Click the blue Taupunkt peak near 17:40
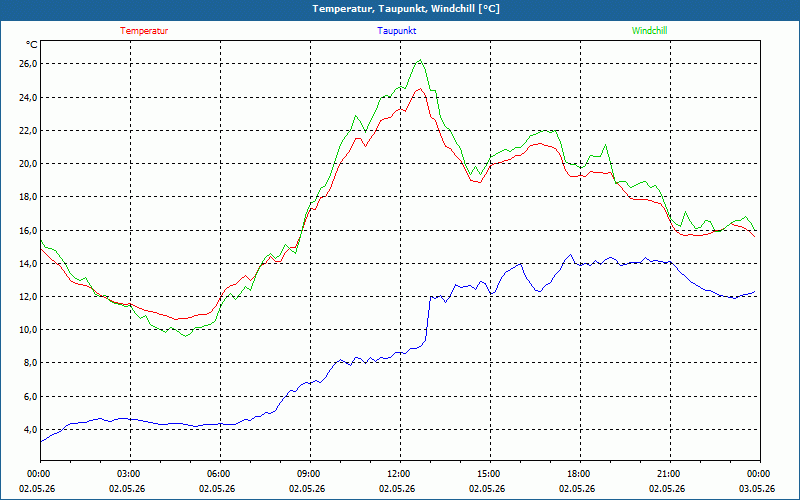 point(571,255)
